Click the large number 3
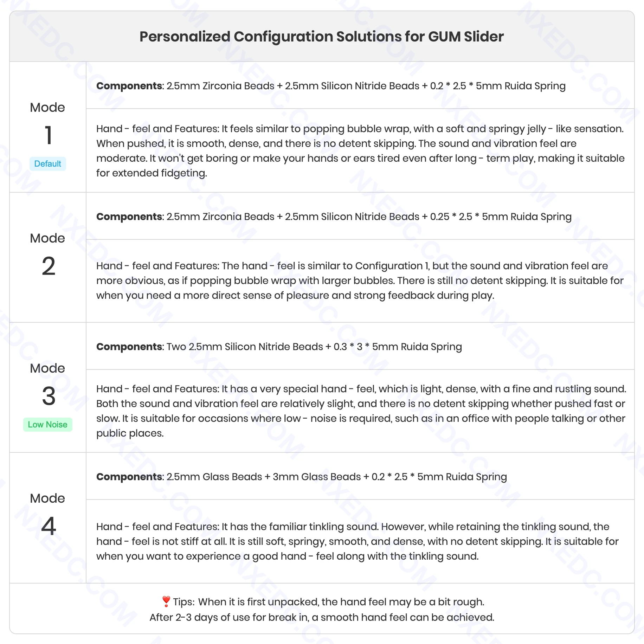644x644 pixels. [x=49, y=396]
